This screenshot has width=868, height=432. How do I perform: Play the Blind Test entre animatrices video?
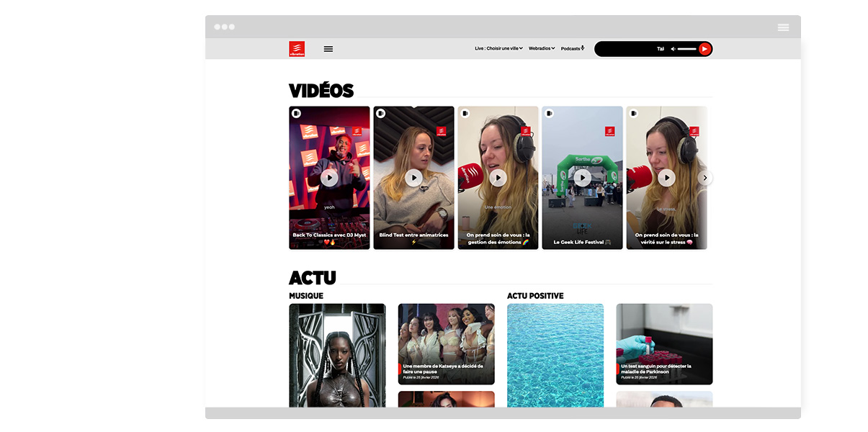(413, 177)
